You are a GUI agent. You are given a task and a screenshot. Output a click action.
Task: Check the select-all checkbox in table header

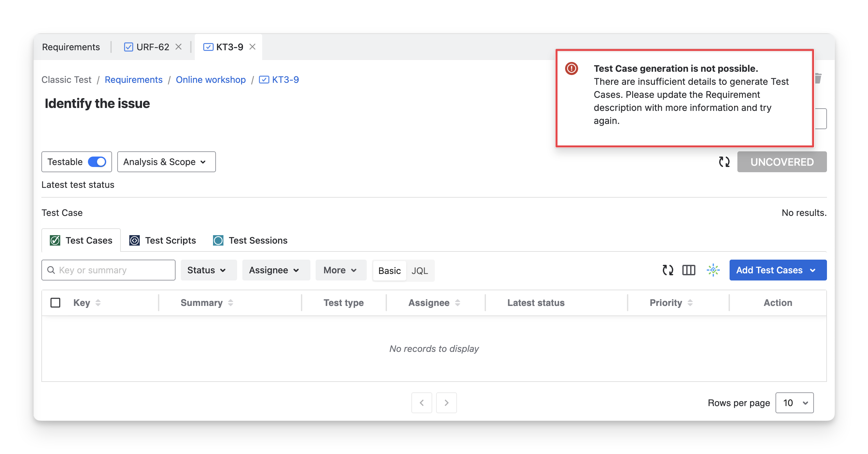point(55,303)
